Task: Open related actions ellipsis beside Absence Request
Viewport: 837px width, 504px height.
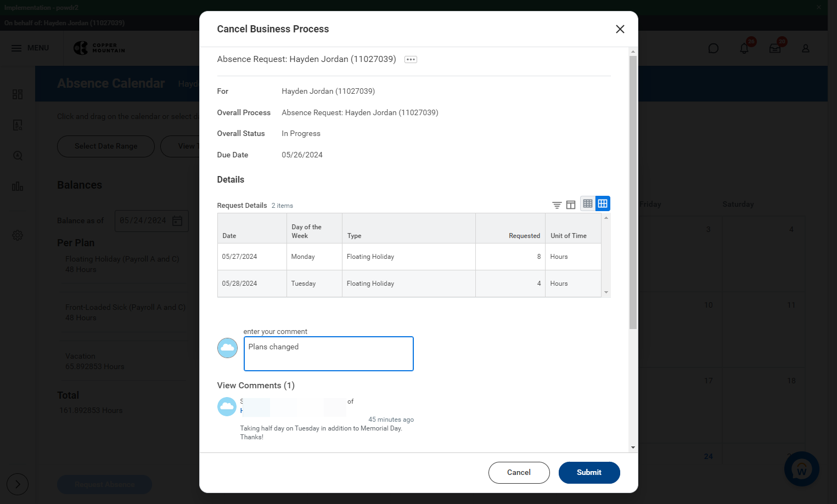Action: pos(411,59)
